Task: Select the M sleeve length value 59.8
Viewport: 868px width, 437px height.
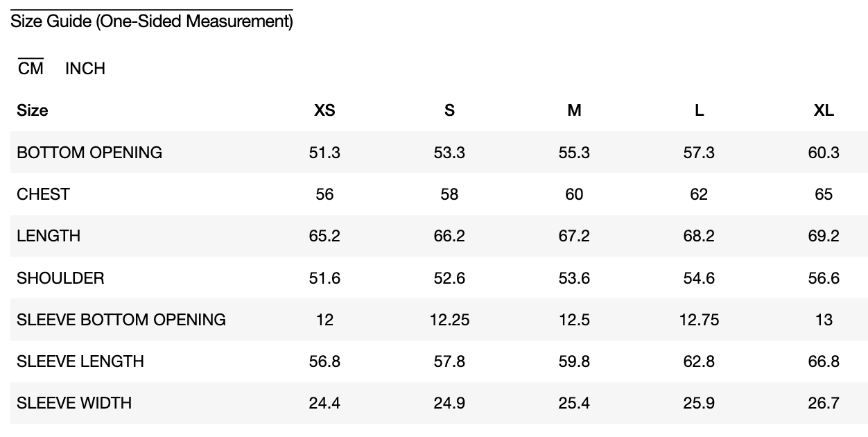Action: [574, 361]
